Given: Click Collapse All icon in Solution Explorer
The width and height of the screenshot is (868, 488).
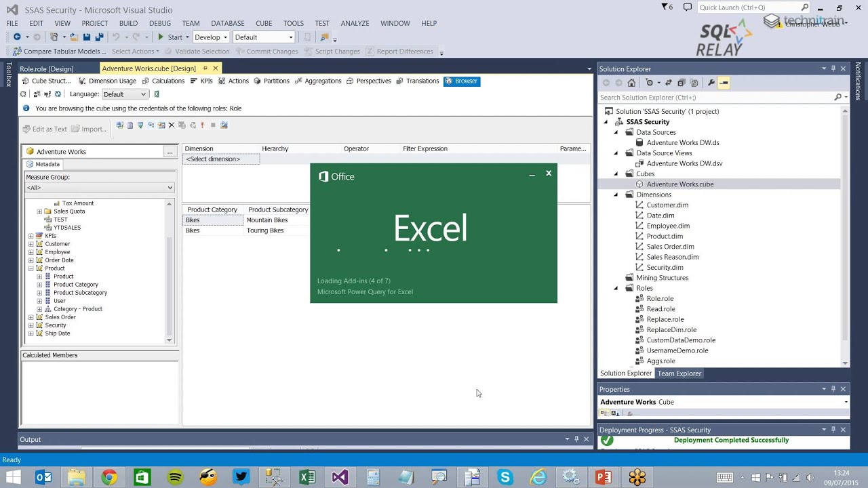Looking at the screenshot, I should point(682,83).
